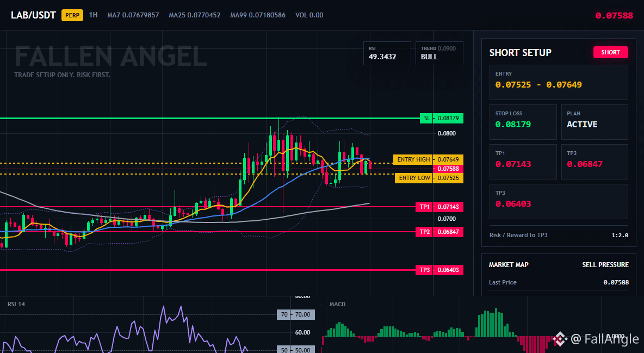Click the SHORT SETUP heading
Screen dimensions: 644x353
520,53
